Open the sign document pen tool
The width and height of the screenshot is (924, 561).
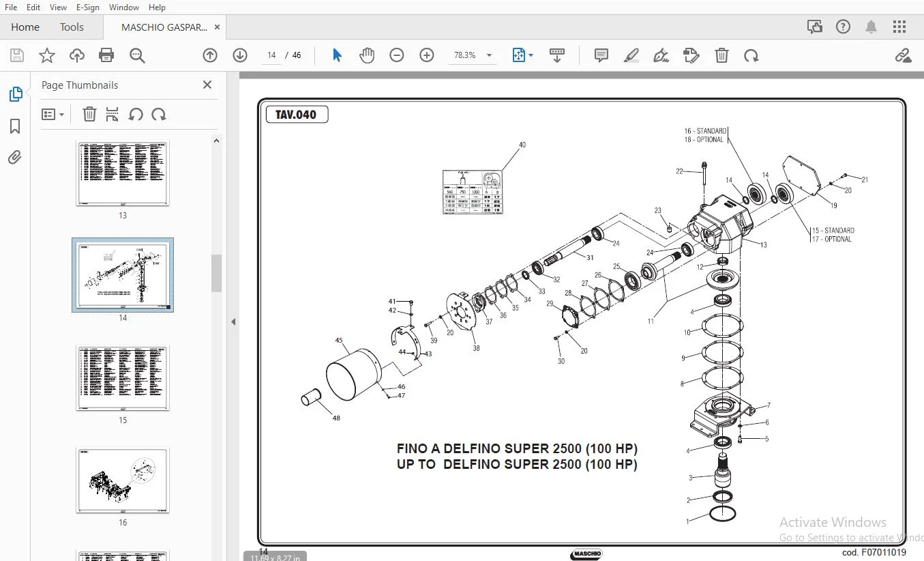point(661,55)
